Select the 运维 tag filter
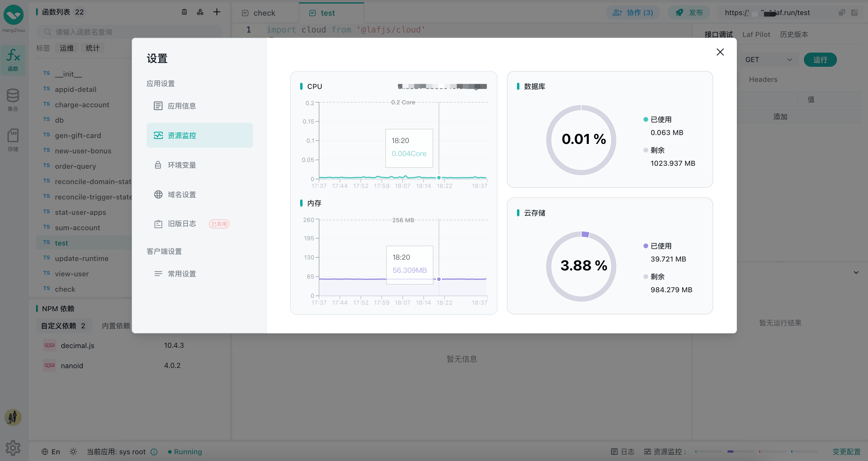Viewport: 868px width, 461px height. [x=67, y=48]
